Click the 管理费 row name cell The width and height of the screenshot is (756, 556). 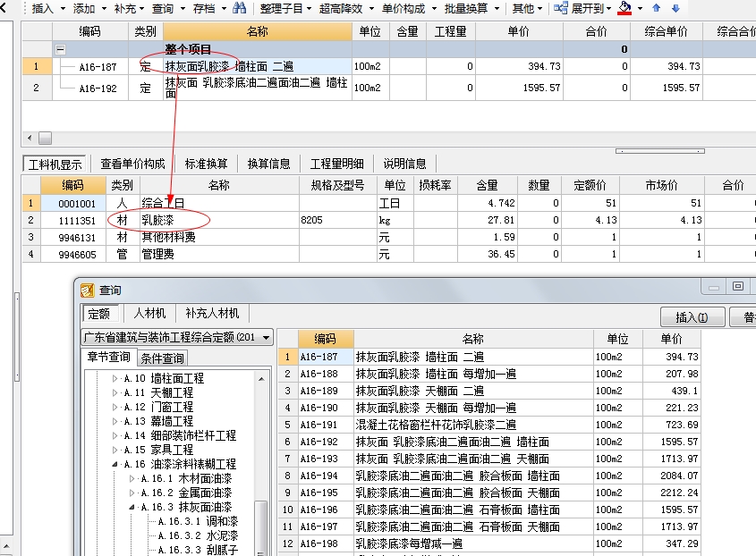point(219,254)
